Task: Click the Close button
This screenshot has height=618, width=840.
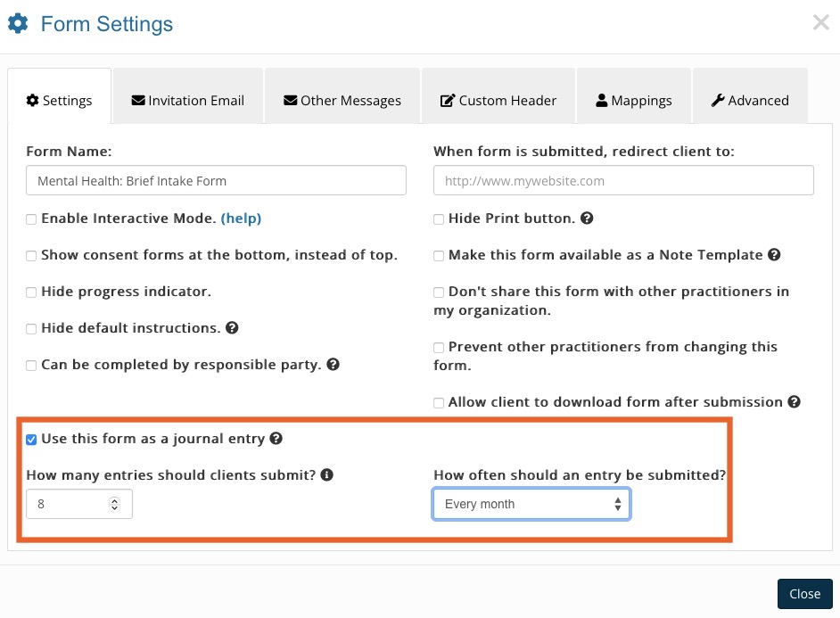Action: (804, 594)
